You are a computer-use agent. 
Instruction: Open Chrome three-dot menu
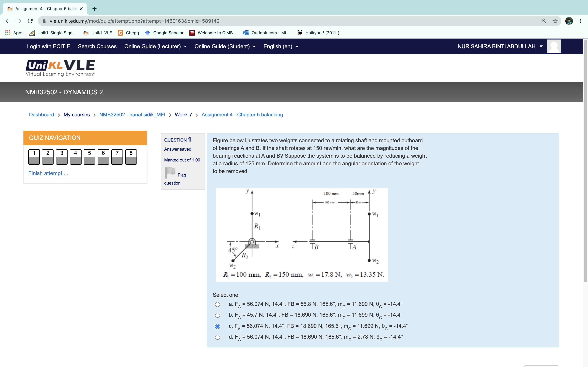[580, 21]
